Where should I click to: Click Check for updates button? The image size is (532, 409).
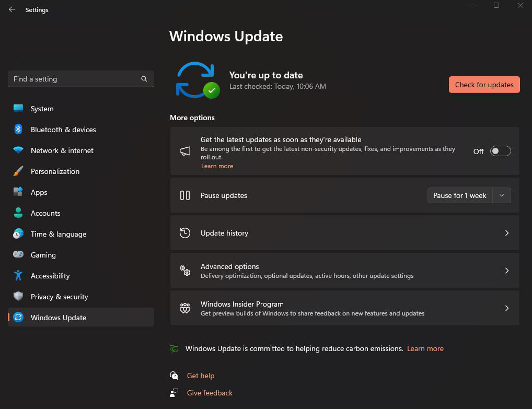(484, 85)
